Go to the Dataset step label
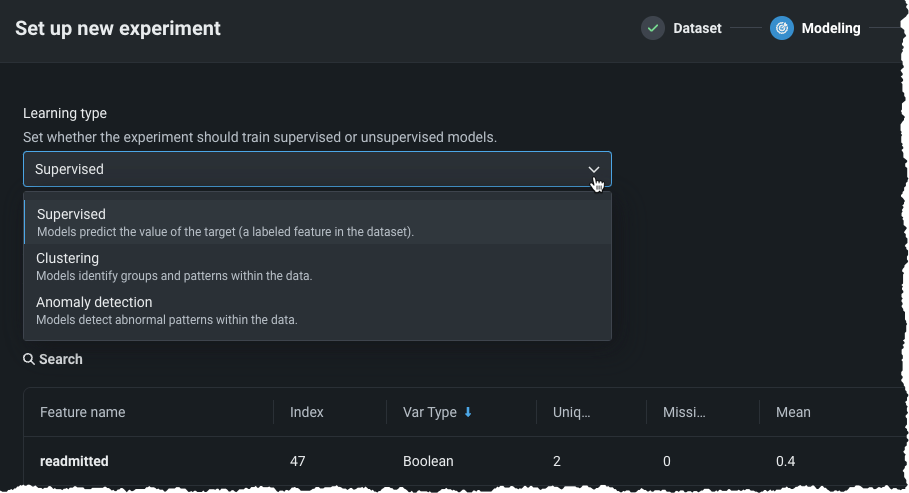Image resolution: width=909 pixels, height=493 pixels. [697, 28]
